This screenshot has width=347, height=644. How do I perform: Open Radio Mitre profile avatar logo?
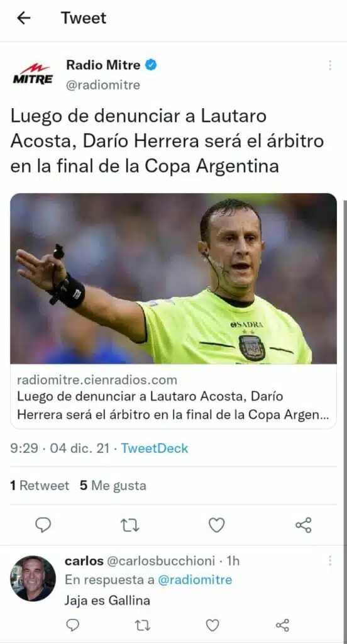33,75
